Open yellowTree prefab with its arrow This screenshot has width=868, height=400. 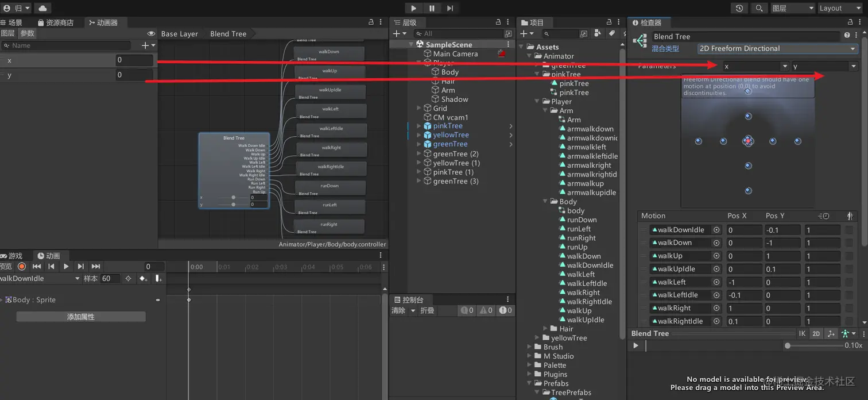tap(511, 135)
